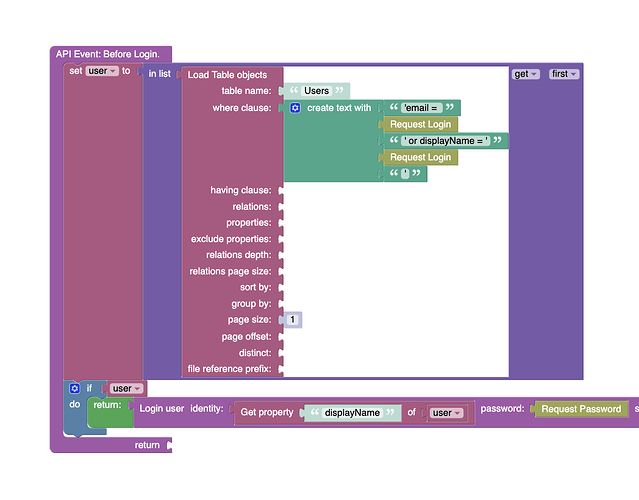Open the first dropdown in list block
Screen dimensions: 639x500
pyautogui.click(x=563, y=74)
